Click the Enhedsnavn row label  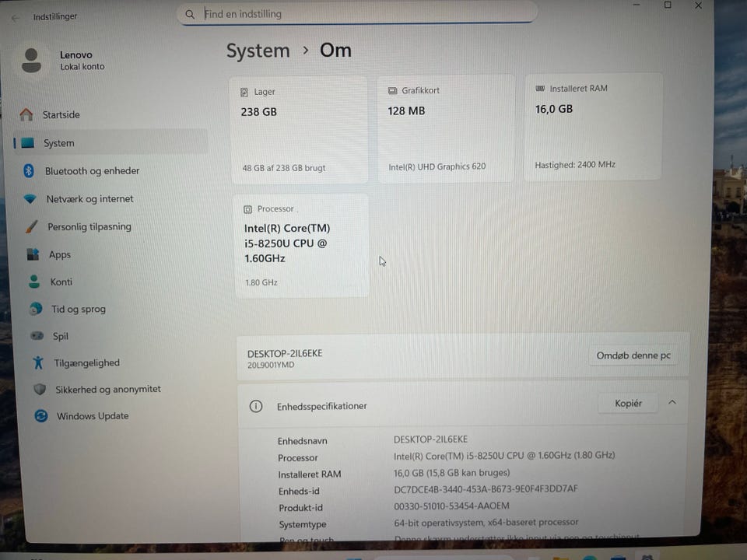[x=303, y=441]
